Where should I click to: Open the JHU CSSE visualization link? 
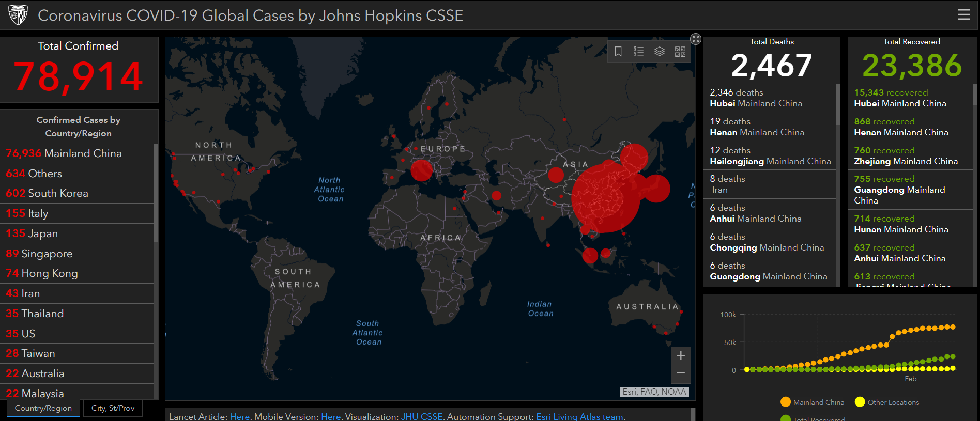click(422, 416)
